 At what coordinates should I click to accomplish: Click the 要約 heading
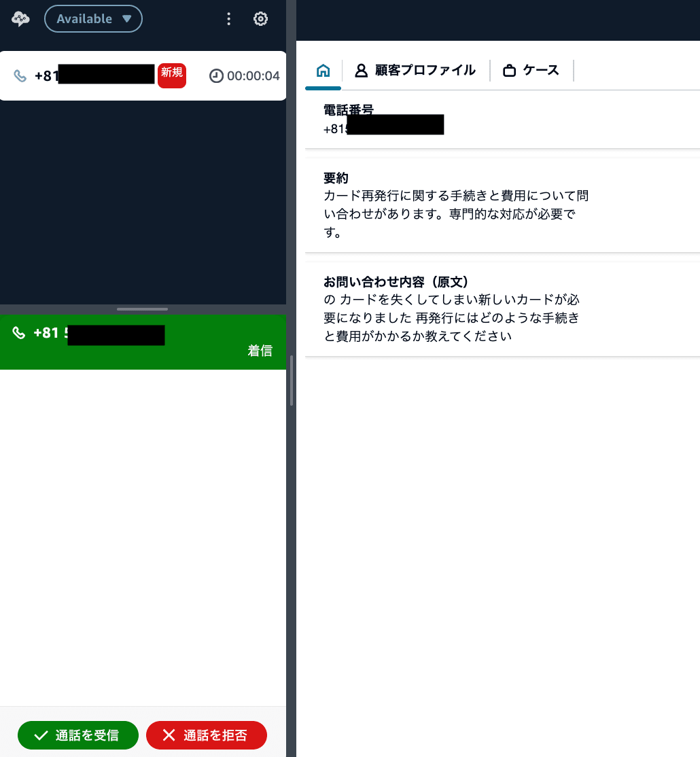pos(336,178)
